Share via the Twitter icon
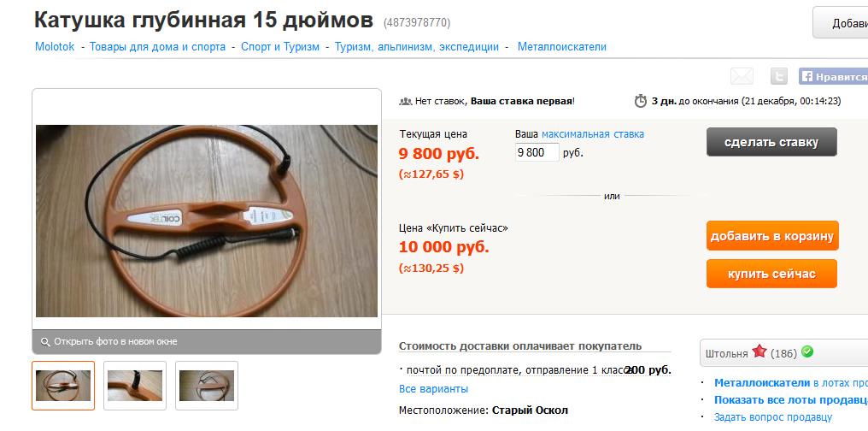 coord(779,76)
